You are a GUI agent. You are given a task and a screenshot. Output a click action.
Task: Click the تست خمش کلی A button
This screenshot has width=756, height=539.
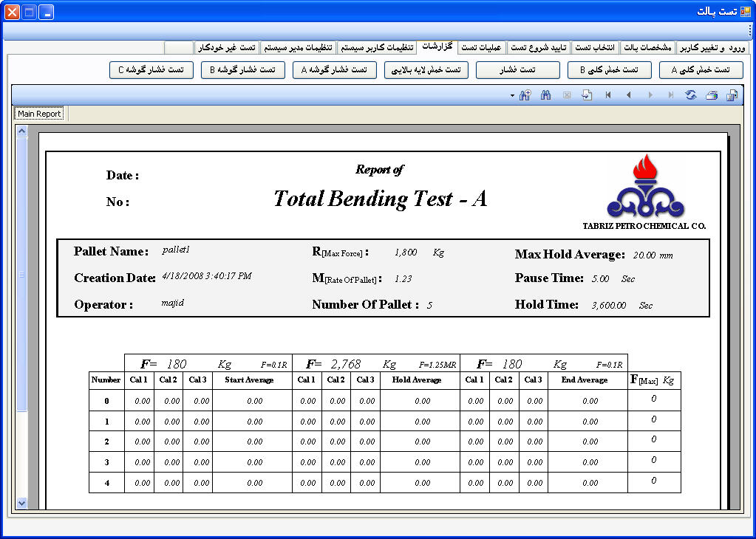(701, 70)
